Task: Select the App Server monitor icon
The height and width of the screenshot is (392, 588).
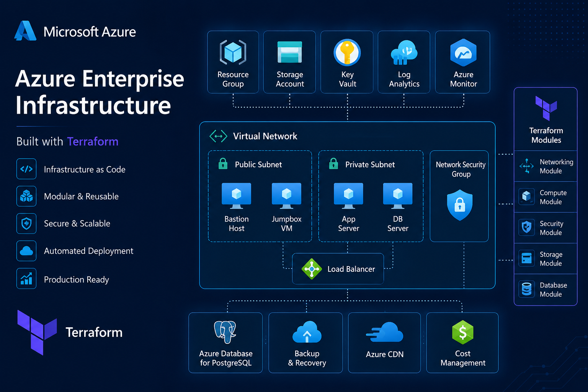Action: (348, 196)
